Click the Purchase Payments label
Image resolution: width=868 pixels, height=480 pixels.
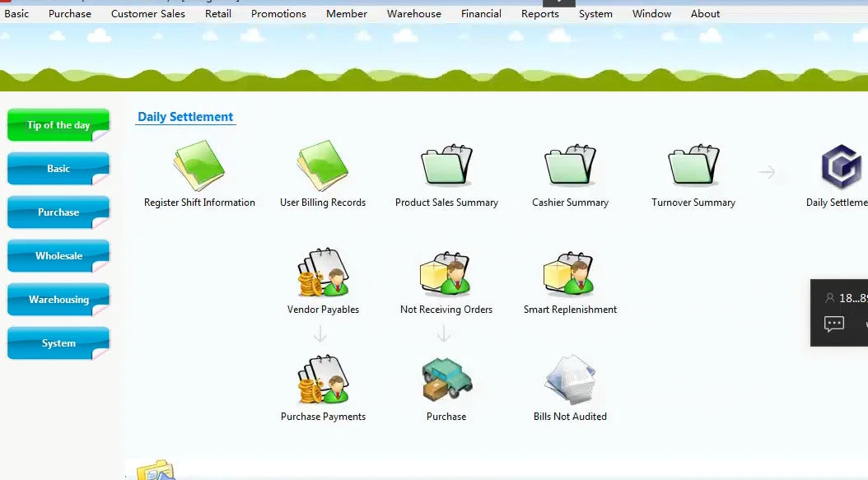pyautogui.click(x=324, y=417)
